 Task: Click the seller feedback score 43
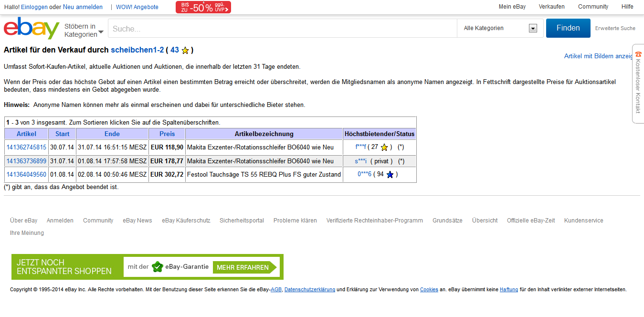pyautogui.click(x=175, y=50)
